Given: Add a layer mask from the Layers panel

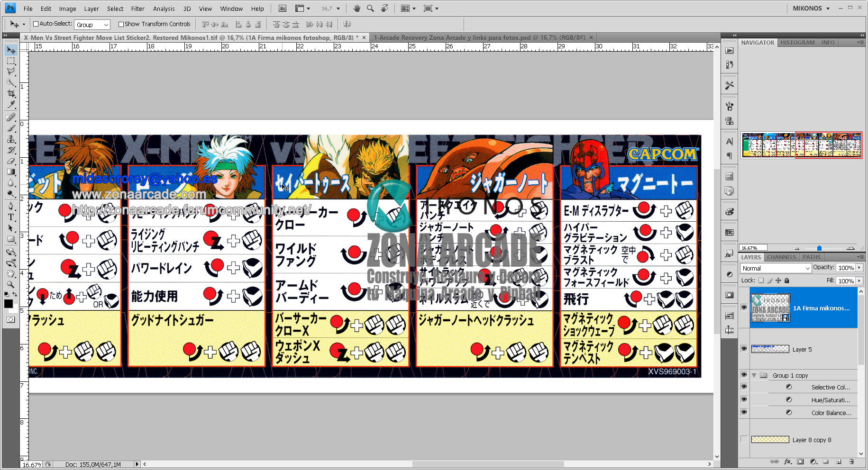Looking at the screenshot, I should [x=800, y=461].
